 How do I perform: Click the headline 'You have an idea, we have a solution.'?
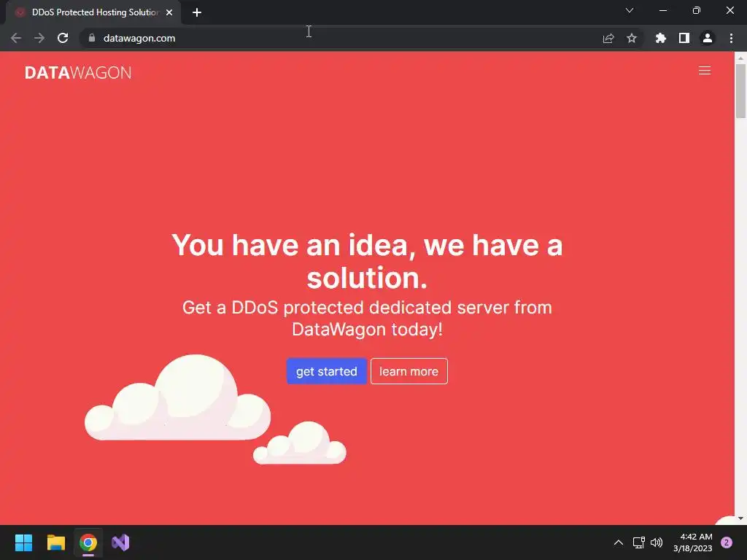point(368,261)
